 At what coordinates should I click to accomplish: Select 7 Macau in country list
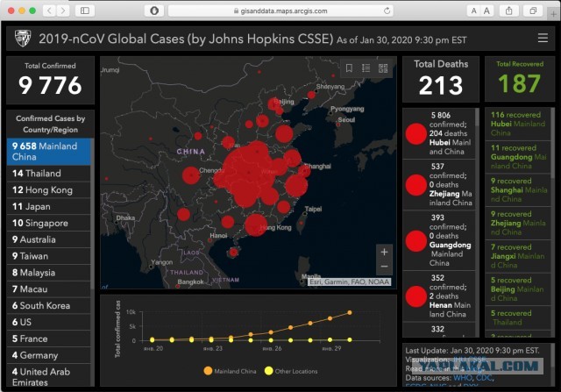[49, 289]
